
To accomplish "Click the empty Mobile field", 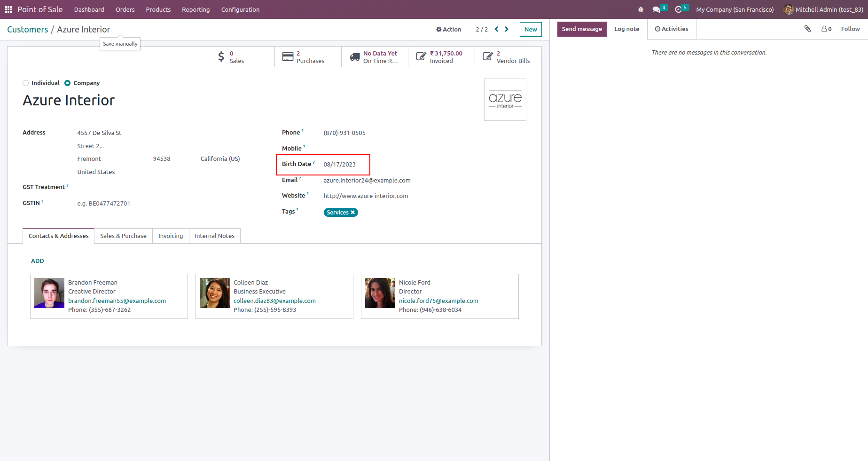I will 425,149.
